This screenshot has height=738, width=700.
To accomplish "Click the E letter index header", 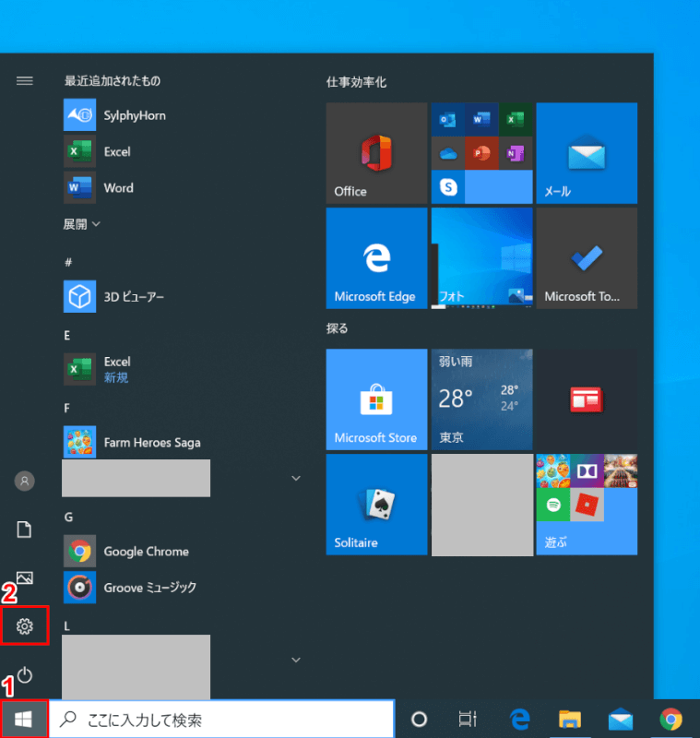I will click(67, 335).
